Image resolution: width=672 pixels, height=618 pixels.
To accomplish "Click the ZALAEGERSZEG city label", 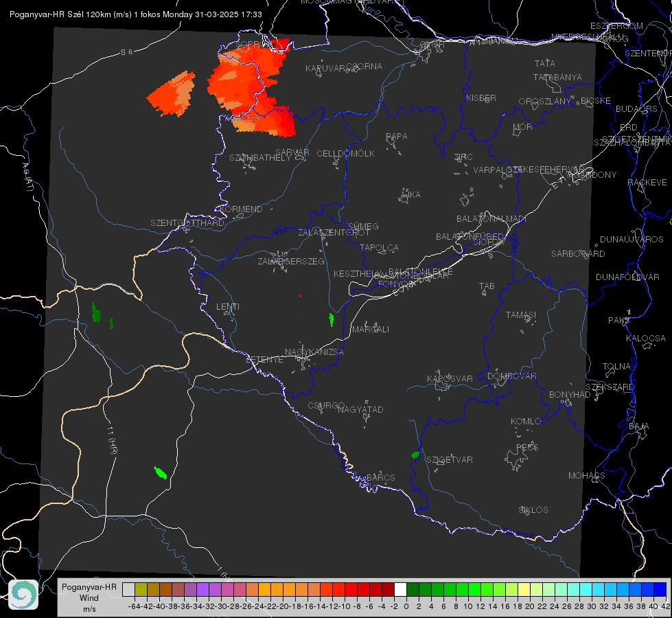I will click(x=291, y=261).
